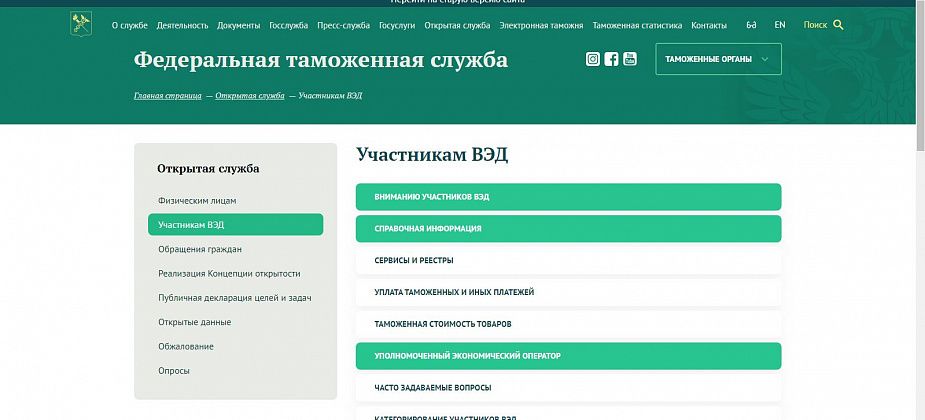Viewport: 925px width, 420px height.
Task: Open the YouTube social icon
Action: (630, 59)
